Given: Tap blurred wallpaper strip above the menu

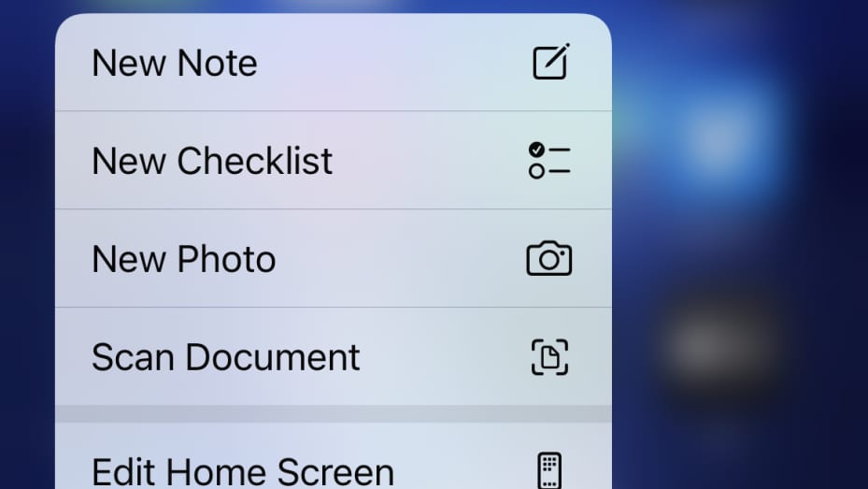Looking at the screenshot, I should 334,6.
